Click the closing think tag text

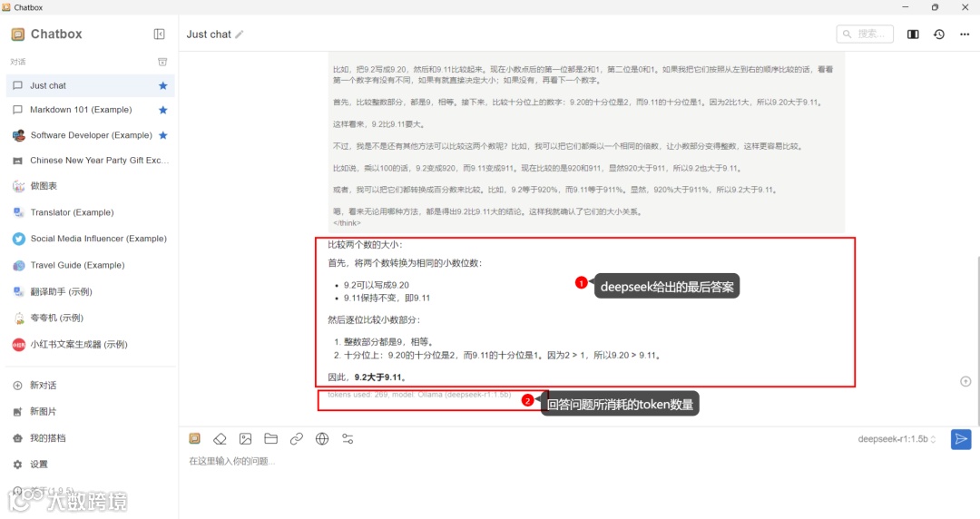tap(347, 223)
